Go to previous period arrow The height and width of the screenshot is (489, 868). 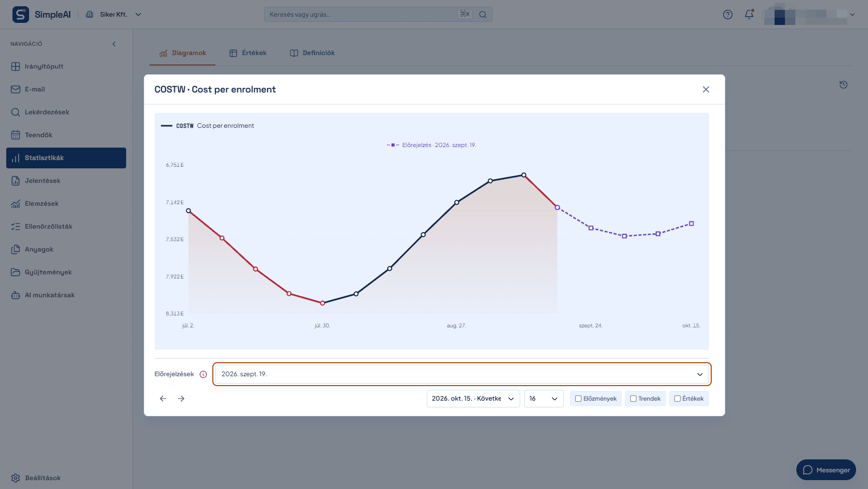pyautogui.click(x=163, y=399)
